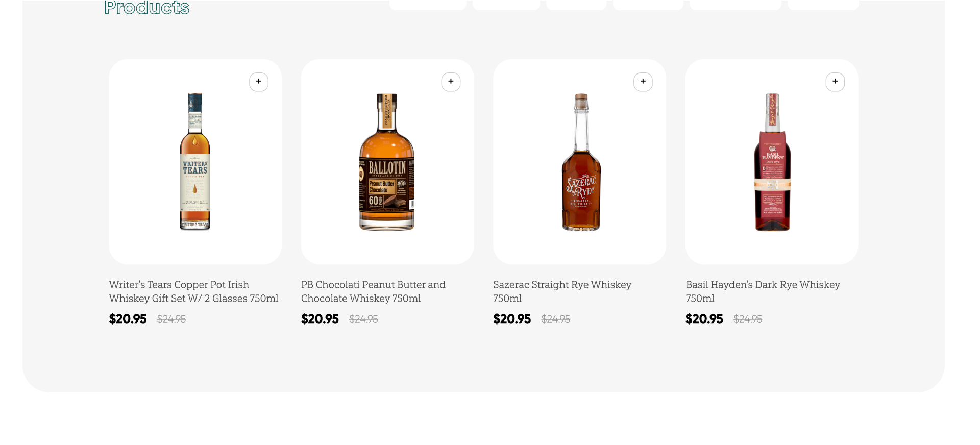980x445 pixels.
Task: View the Ballotin Peanut Butter Chocolate bottle image
Action: click(x=387, y=162)
